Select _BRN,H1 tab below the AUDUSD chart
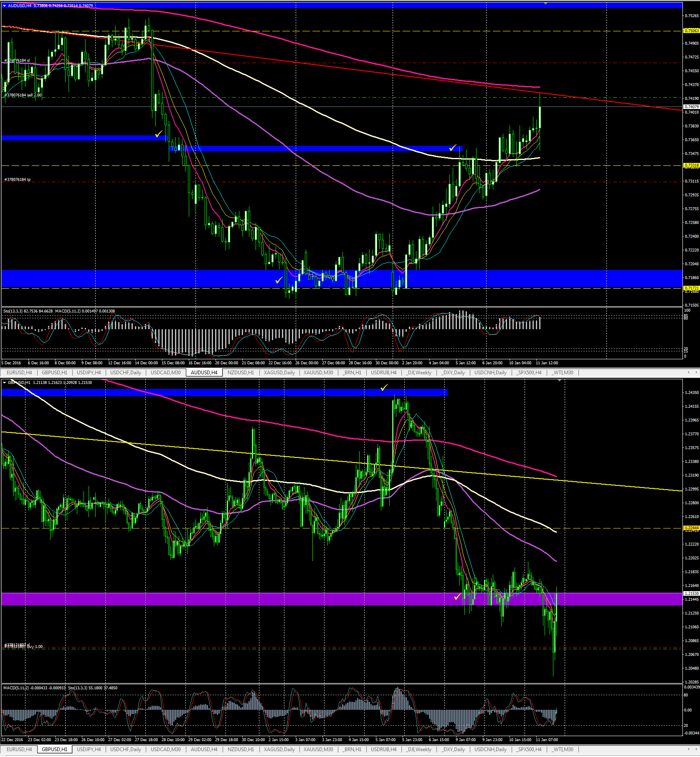This screenshot has width=700, height=757. pyautogui.click(x=352, y=373)
